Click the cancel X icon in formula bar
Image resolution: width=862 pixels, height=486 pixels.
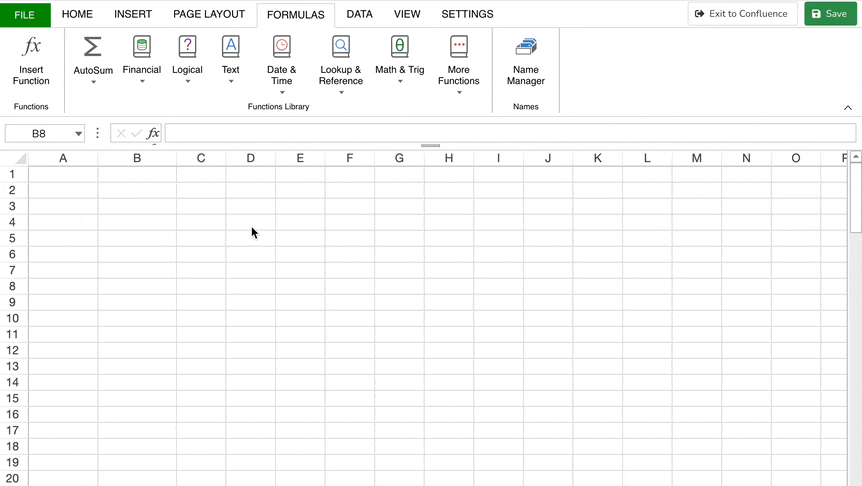[x=121, y=133]
